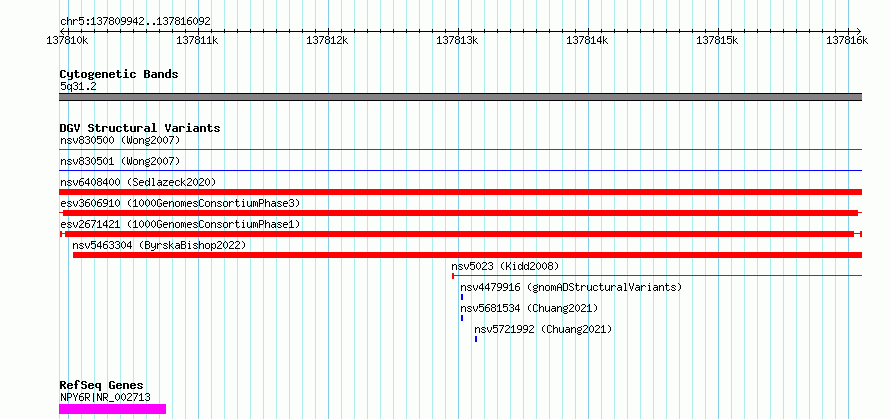
Task: Click the 5q31.2 band label
Action: point(77,86)
